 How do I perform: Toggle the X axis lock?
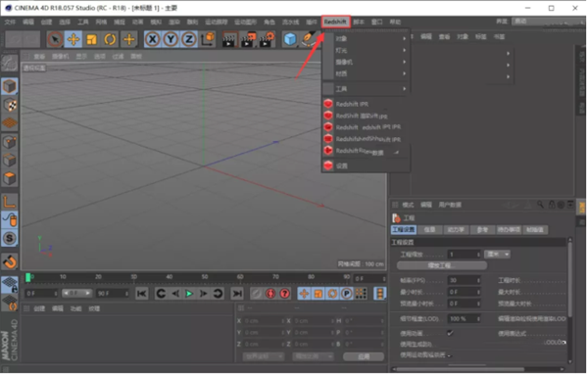click(152, 39)
